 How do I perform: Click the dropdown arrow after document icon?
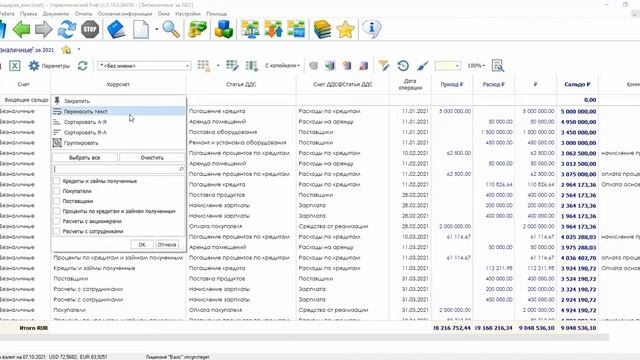pyautogui.click(x=157, y=29)
